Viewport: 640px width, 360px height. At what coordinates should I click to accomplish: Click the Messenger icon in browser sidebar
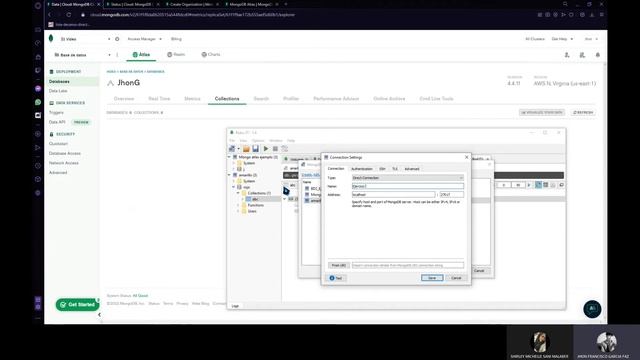click(x=38, y=89)
